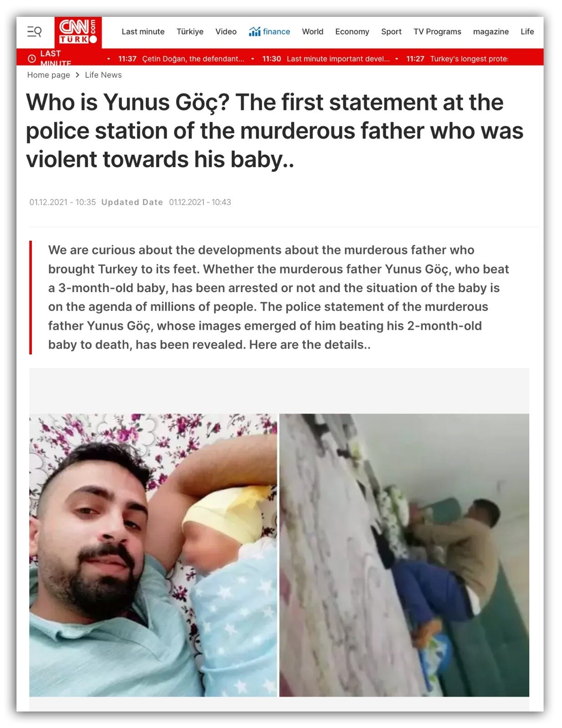The image size is (562, 728).
Task: Open the Last minute menu item
Action: click(x=143, y=31)
